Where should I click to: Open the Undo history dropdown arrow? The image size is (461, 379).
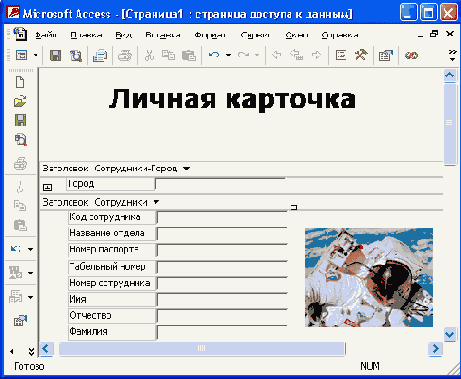(x=228, y=55)
